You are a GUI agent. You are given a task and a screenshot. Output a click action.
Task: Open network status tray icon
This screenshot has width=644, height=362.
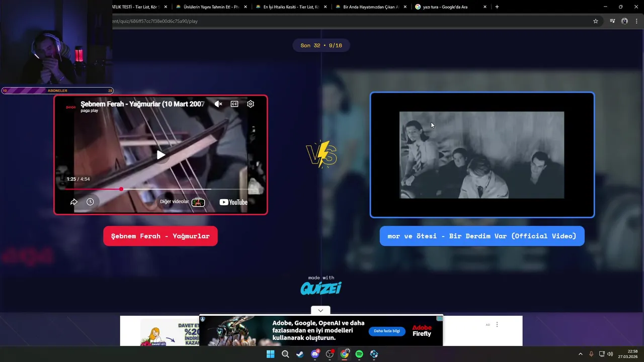coord(602,354)
